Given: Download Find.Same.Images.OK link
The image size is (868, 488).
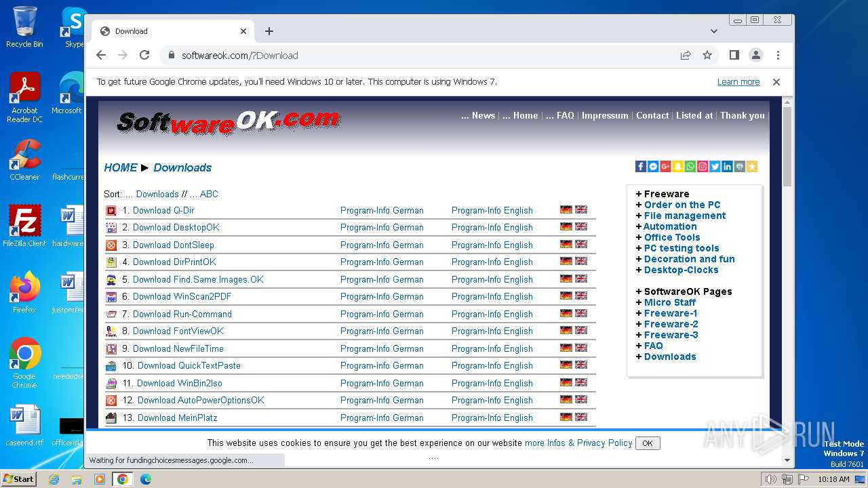Looking at the screenshot, I should click(x=198, y=279).
